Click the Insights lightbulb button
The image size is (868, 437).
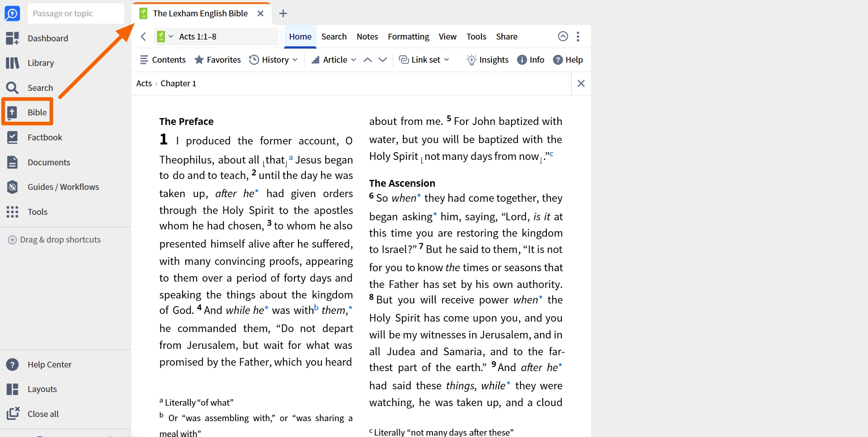[487, 60]
